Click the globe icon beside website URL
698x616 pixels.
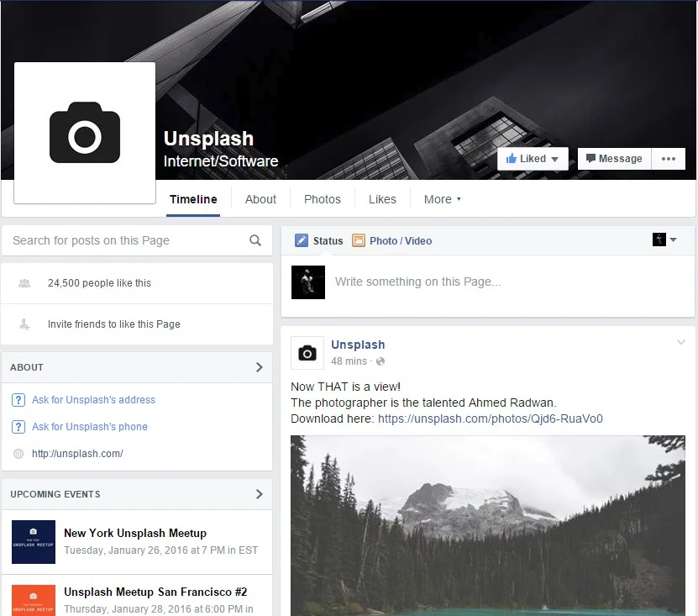[18, 454]
